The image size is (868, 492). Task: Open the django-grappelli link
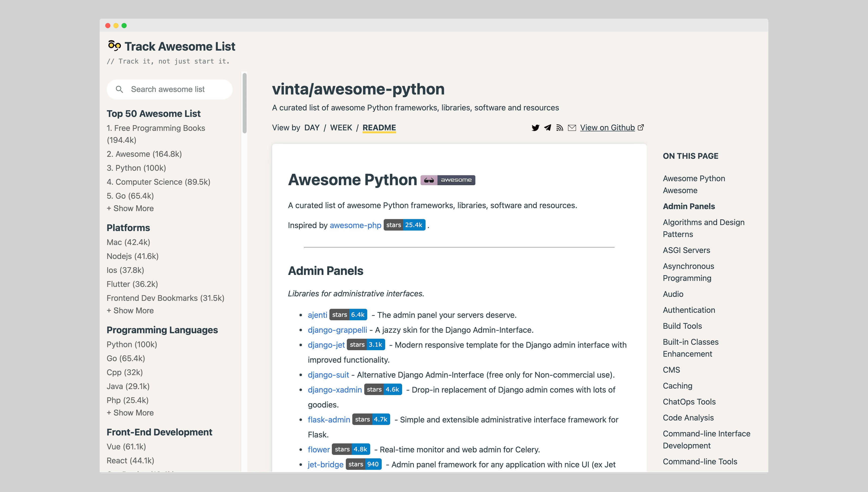tap(337, 330)
